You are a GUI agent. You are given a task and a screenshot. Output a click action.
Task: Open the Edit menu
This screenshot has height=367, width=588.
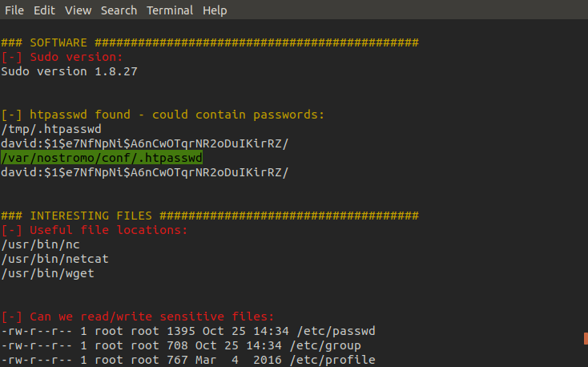pos(44,10)
